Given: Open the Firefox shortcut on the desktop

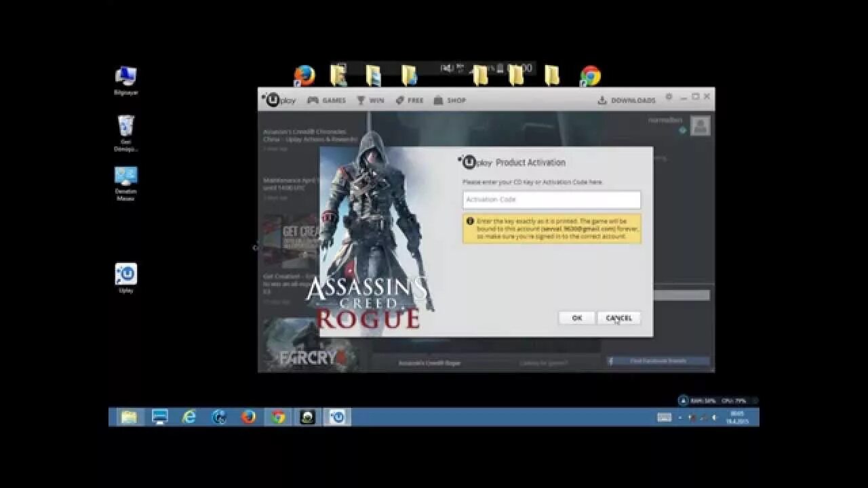Looking at the screenshot, I should [x=304, y=75].
